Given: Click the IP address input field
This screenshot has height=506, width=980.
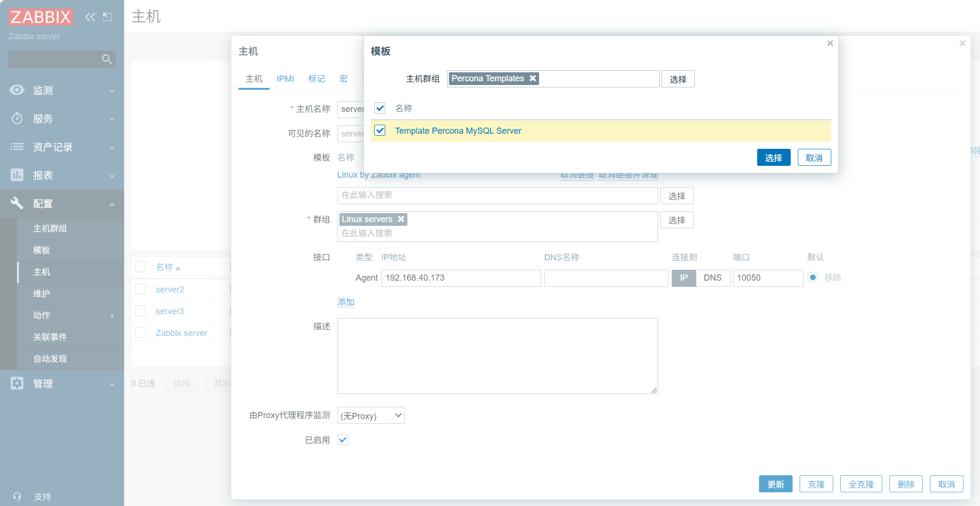Looking at the screenshot, I should click(x=461, y=278).
